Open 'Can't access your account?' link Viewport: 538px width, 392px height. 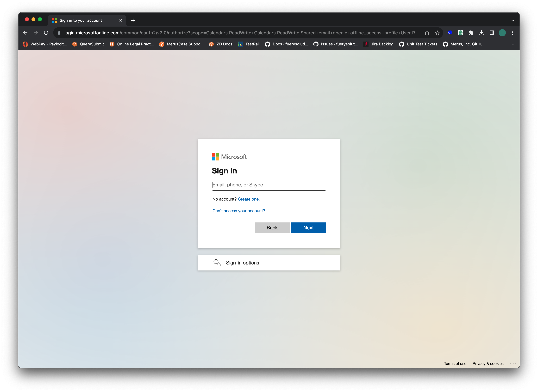click(239, 211)
